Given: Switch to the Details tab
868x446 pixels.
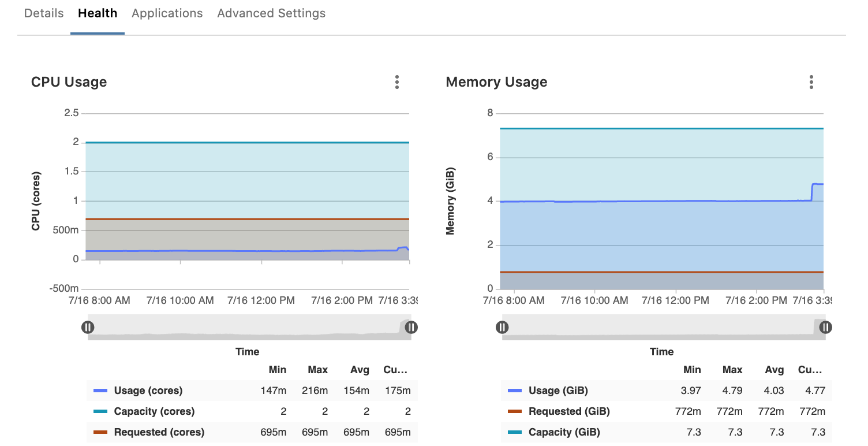Looking at the screenshot, I should 44,13.
